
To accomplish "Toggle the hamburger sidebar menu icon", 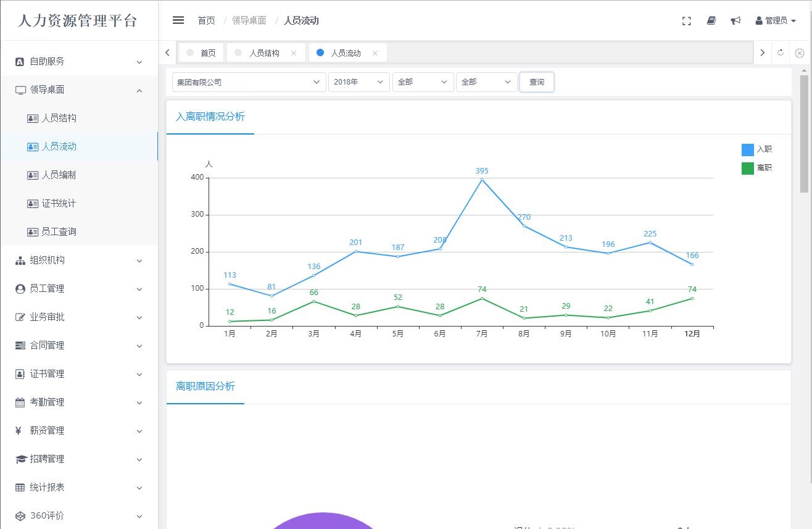I will click(x=178, y=20).
